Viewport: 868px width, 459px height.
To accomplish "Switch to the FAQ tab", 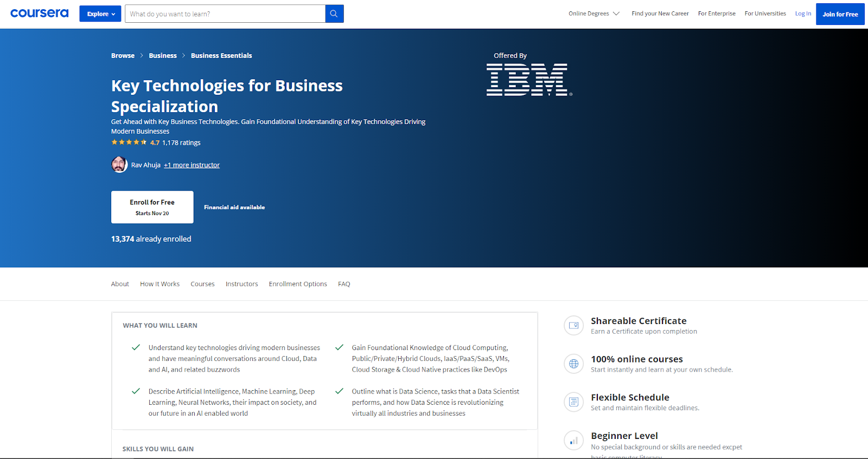I will point(344,284).
